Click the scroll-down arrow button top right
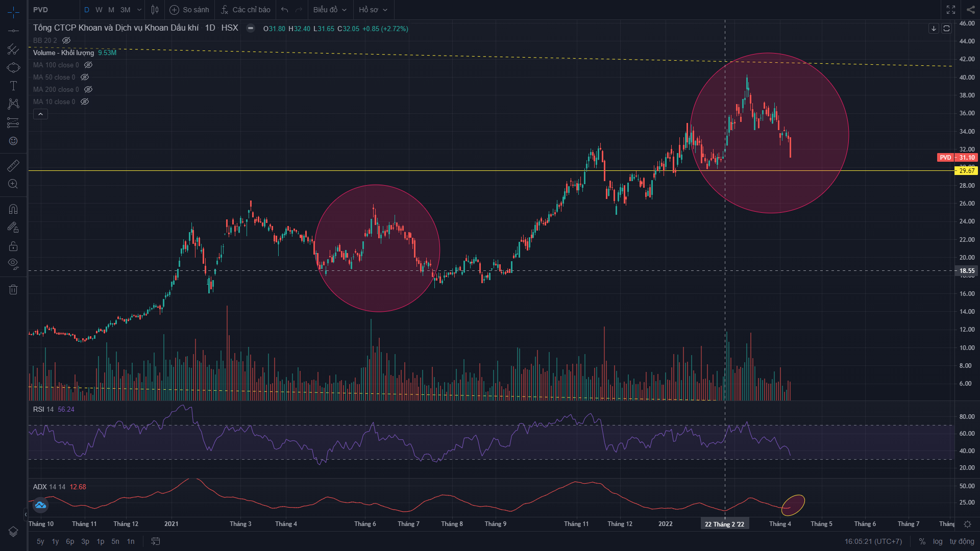 pyautogui.click(x=934, y=29)
